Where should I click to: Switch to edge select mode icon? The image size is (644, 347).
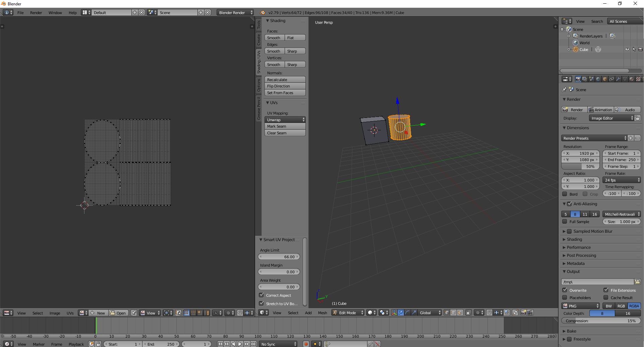click(454, 313)
